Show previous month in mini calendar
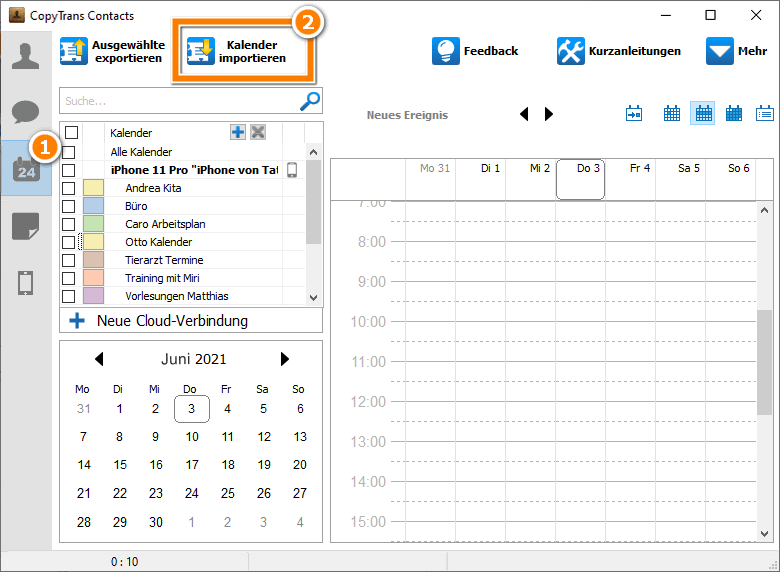The image size is (780, 572). tap(99, 359)
